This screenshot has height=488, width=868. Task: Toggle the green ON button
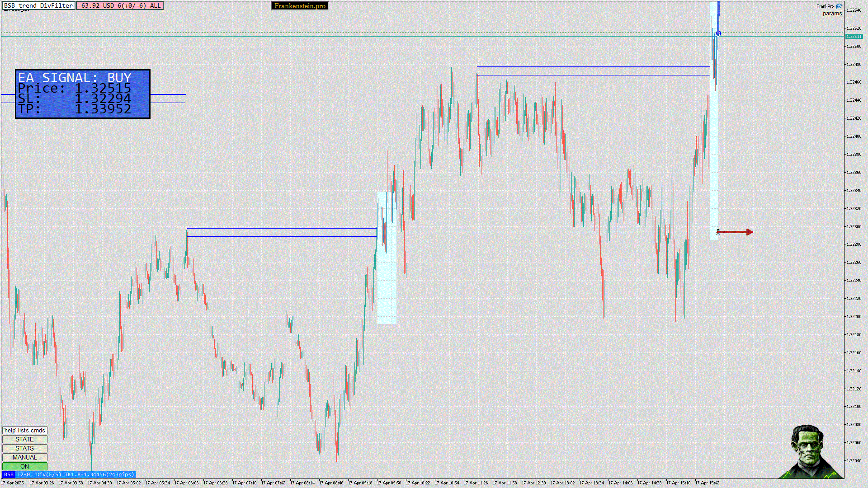pyautogui.click(x=25, y=466)
